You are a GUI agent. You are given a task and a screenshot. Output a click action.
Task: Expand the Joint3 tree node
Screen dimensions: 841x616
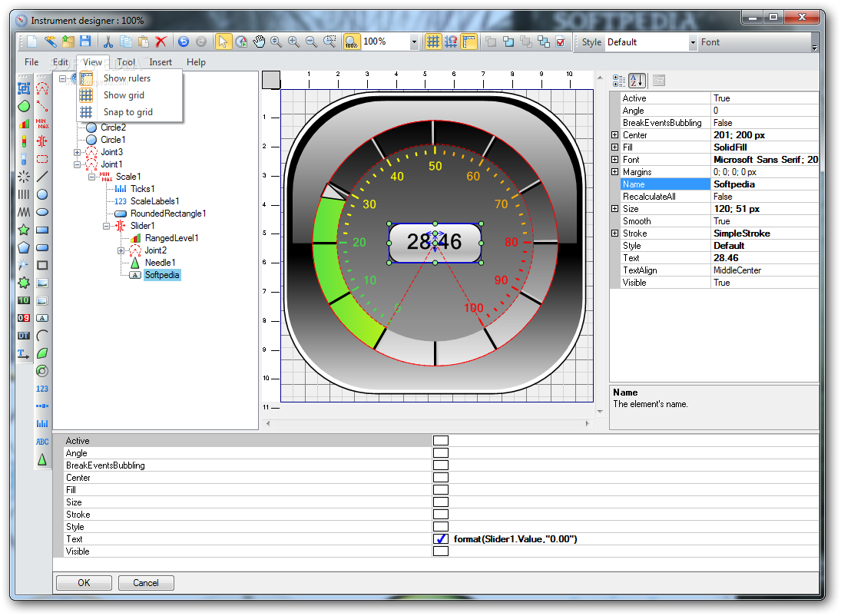[x=77, y=152]
